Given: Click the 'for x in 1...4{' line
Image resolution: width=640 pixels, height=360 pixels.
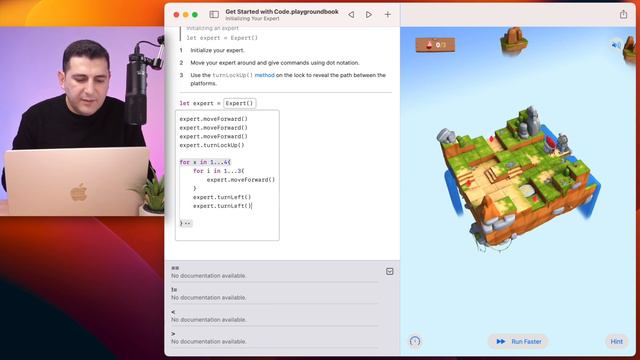Looking at the screenshot, I should pyautogui.click(x=205, y=162).
